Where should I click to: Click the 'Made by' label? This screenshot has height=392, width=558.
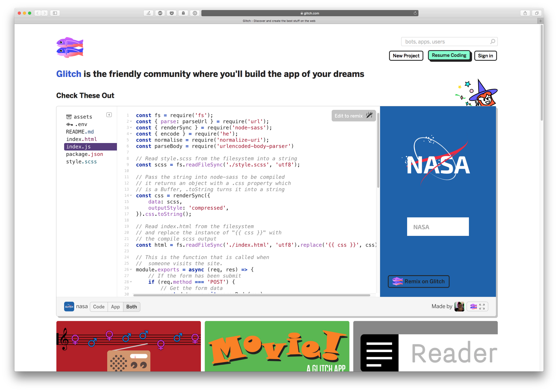442,306
